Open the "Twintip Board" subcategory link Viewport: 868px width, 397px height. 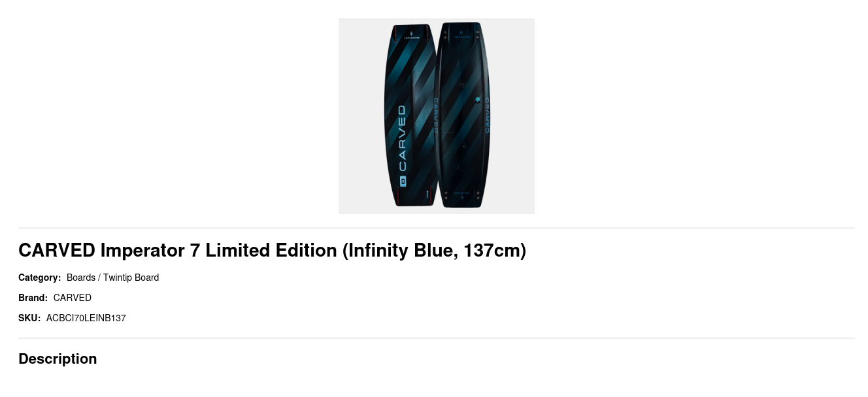[131, 278]
